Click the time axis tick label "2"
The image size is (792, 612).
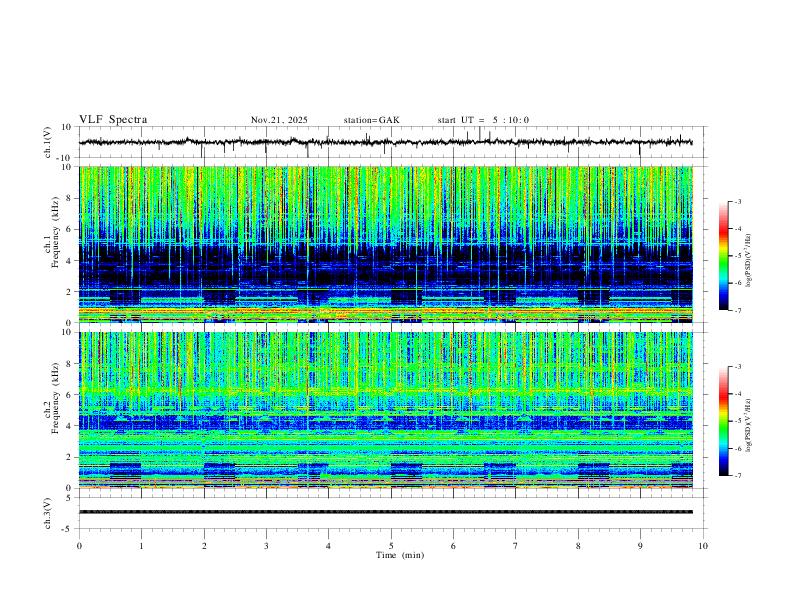tap(204, 546)
